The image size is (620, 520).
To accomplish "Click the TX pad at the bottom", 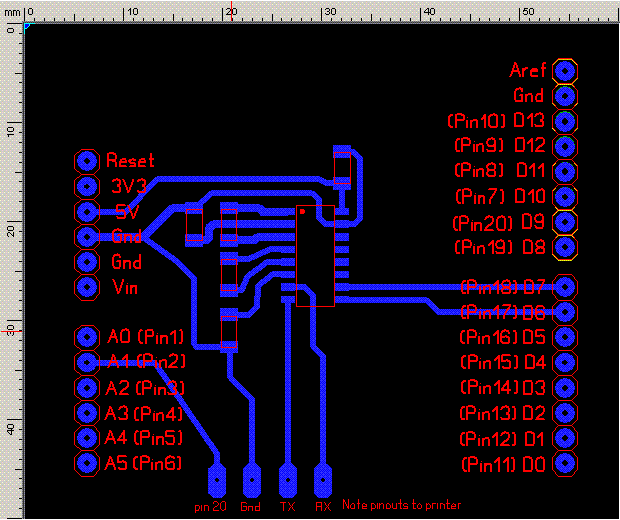I will [x=288, y=481].
